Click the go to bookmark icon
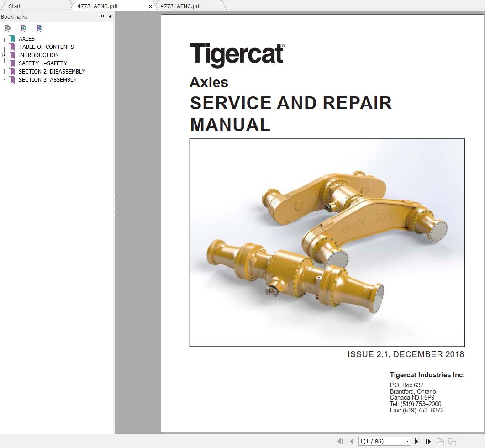The width and height of the screenshot is (485, 448). tap(40, 28)
